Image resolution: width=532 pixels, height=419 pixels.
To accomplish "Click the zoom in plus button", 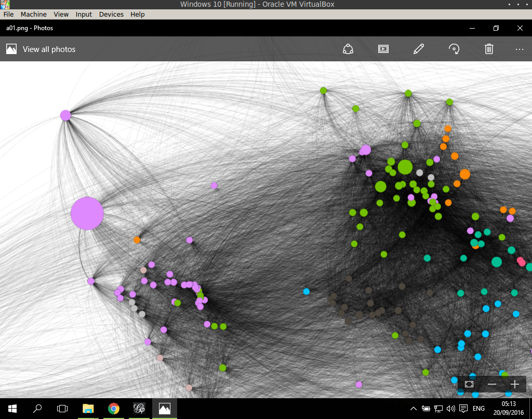I will pos(515,384).
